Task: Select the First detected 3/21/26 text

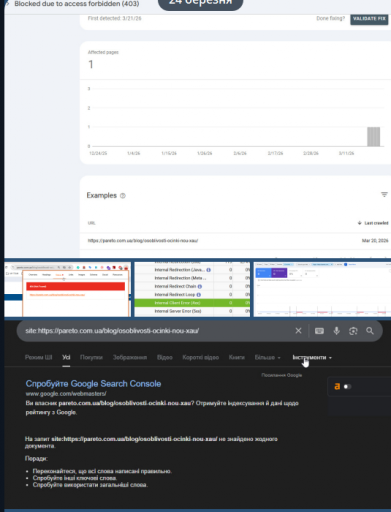Action: [115, 18]
